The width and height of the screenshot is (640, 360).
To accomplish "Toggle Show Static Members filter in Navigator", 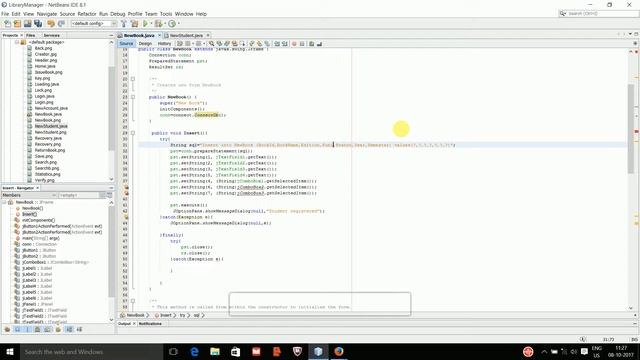I will coord(27,329).
